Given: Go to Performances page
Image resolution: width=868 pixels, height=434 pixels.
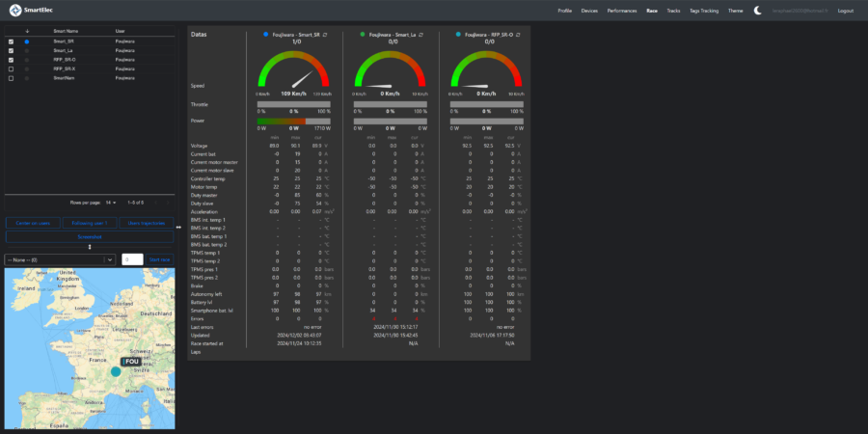Looking at the screenshot, I should (622, 11).
